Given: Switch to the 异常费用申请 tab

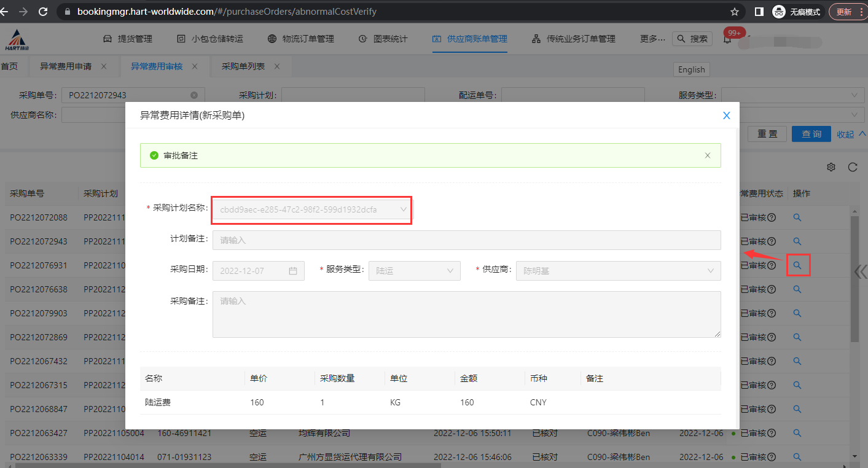Looking at the screenshot, I should coord(66,66).
